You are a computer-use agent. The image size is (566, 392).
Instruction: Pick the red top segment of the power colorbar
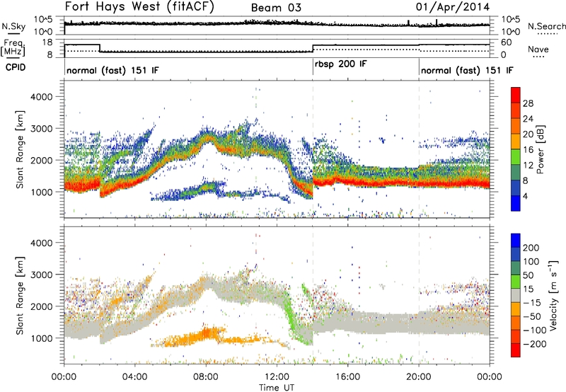516,95
